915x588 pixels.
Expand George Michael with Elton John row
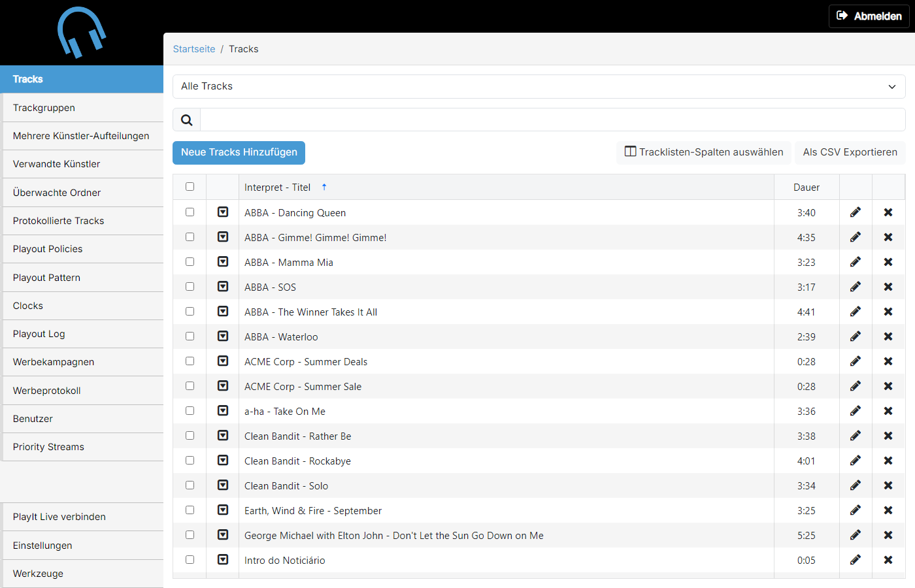click(x=223, y=534)
